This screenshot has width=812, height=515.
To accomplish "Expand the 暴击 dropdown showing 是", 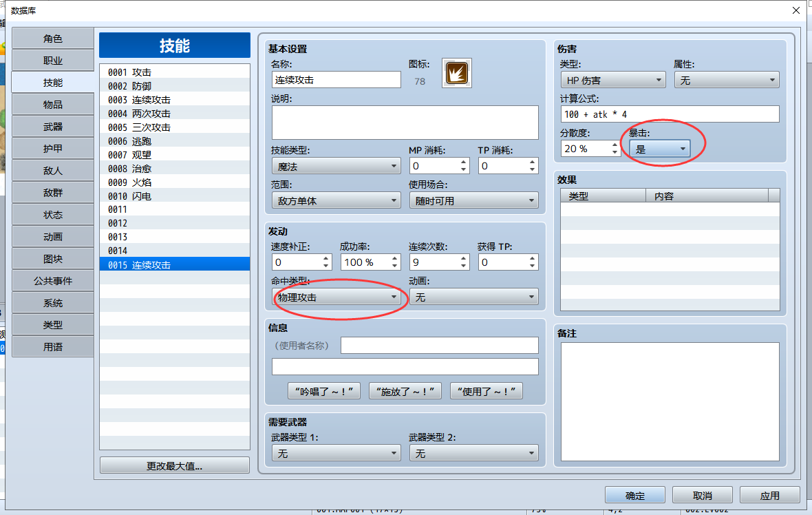I will (x=660, y=149).
